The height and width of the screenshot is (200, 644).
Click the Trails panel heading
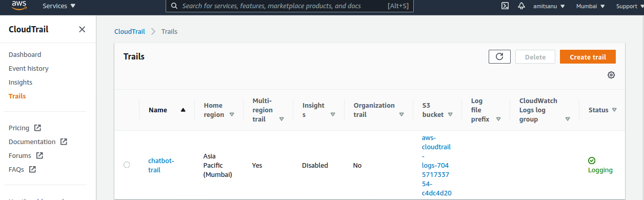point(134,56)
